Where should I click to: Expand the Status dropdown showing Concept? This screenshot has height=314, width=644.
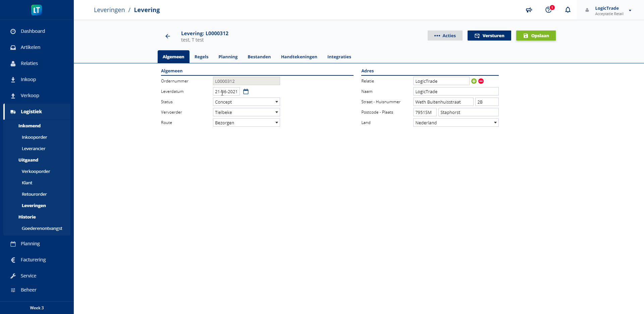click(x=246, y=102)
